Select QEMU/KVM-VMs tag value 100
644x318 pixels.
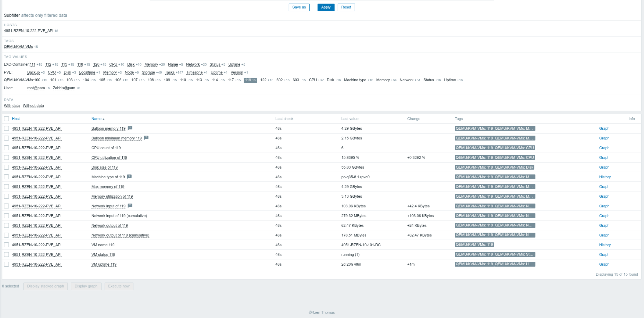(x=37, y=80)
